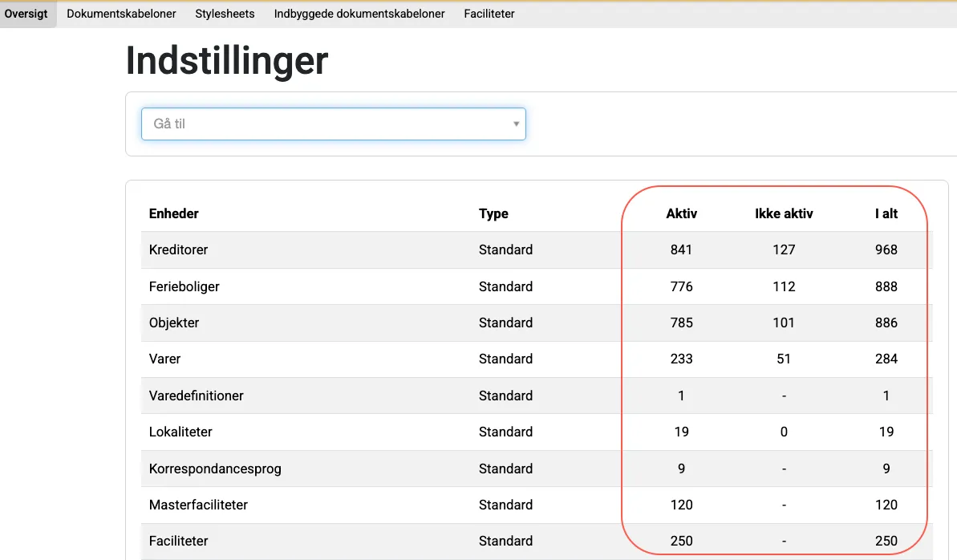The height and width of the screenshot is (560, 957).
Task: Open the Ferieboliger entry in table
Action: tap(184, 286)
